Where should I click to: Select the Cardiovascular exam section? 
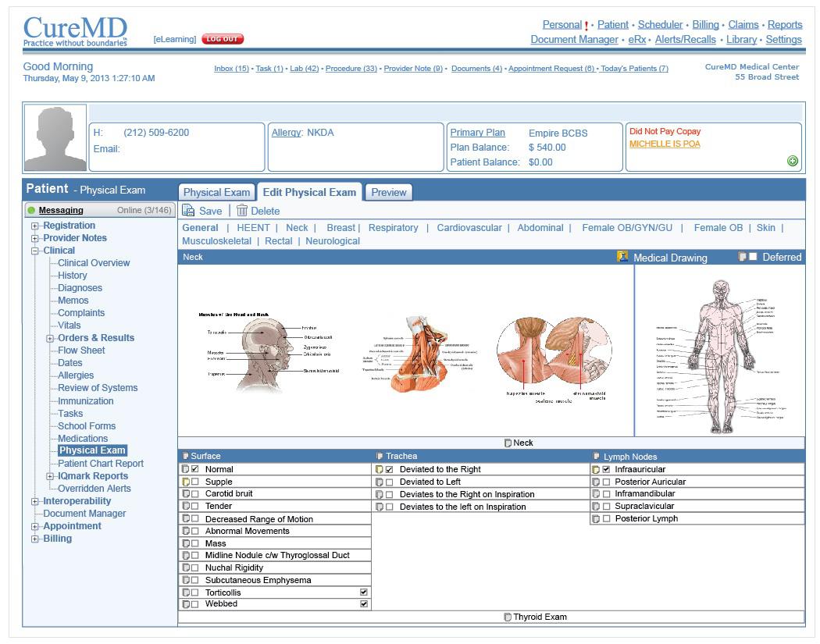pyautogui.click(x=469, y=228)
